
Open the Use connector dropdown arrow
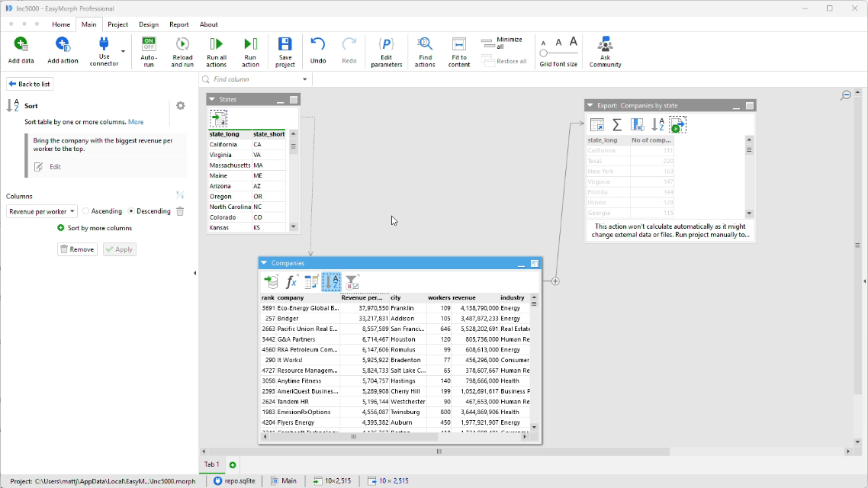123,51
